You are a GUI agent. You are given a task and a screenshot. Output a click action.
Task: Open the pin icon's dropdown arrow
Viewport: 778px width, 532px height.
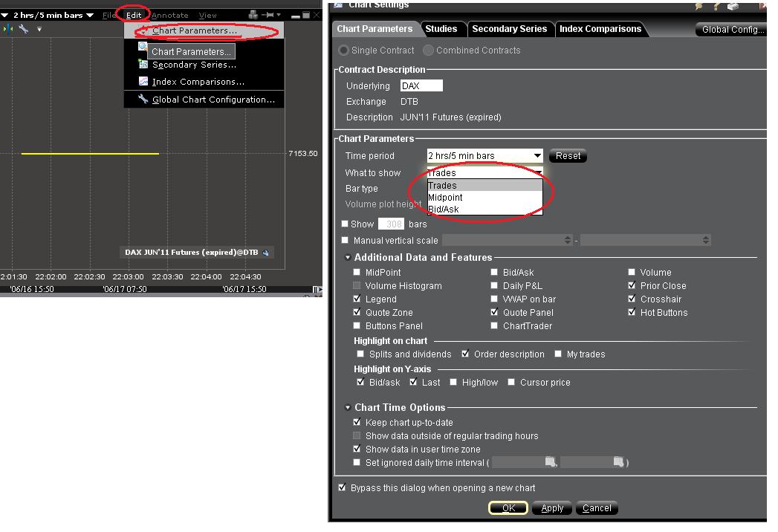coord(279,15)
